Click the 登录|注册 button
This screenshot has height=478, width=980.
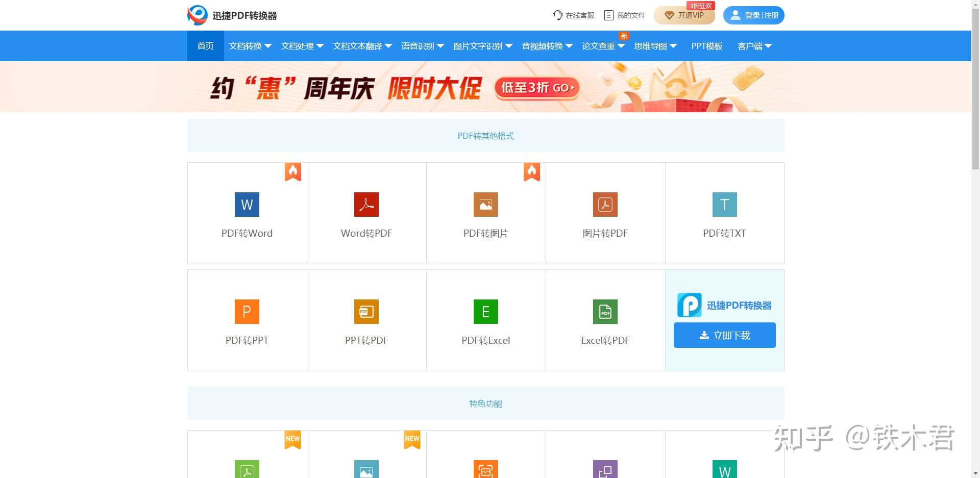(x=753, y=15)
